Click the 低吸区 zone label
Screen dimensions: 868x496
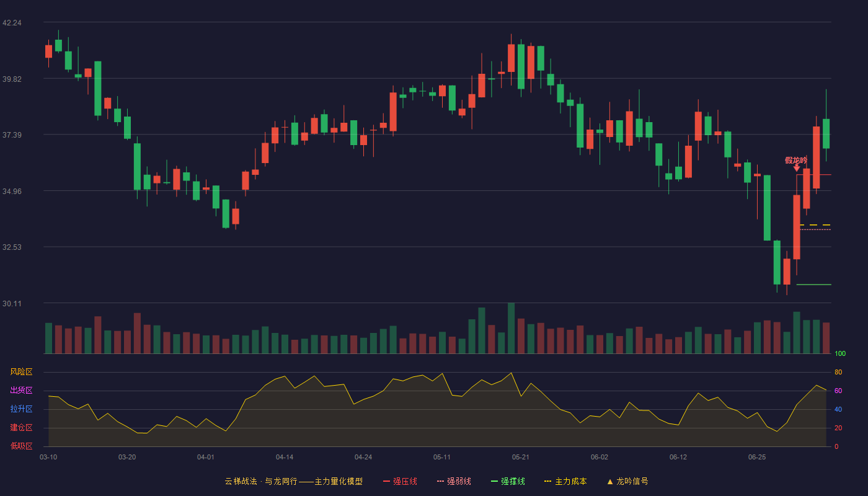click(21, 446)
